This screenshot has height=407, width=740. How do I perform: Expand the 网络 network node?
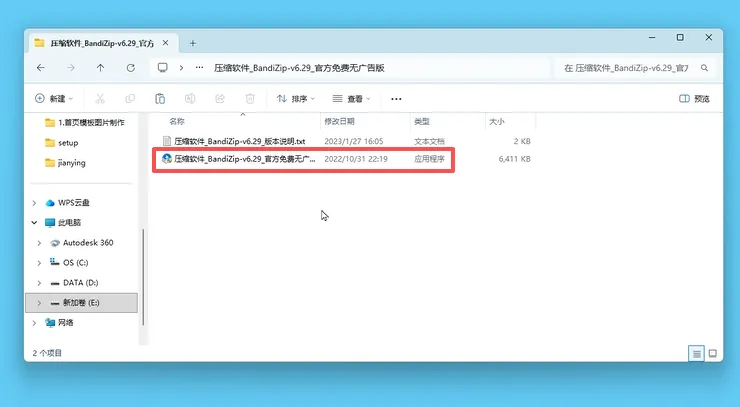[x=34, y=323]
